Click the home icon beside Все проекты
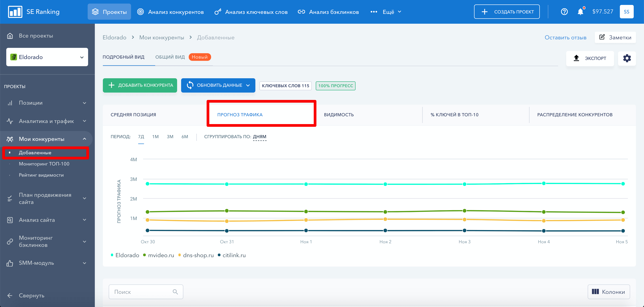Image resolution: width=644 pixels, height=307 pixels. pyautogui.click(x=10, y=36)
